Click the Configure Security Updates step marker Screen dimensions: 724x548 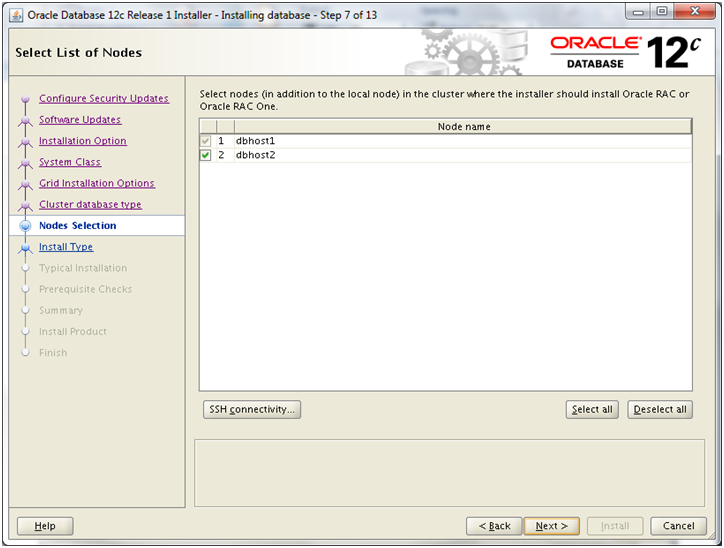coord(25,99)
